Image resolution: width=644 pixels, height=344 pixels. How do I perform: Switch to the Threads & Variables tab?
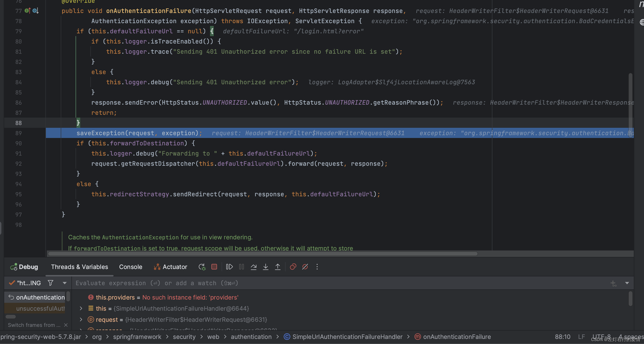[x=80, y=267]
